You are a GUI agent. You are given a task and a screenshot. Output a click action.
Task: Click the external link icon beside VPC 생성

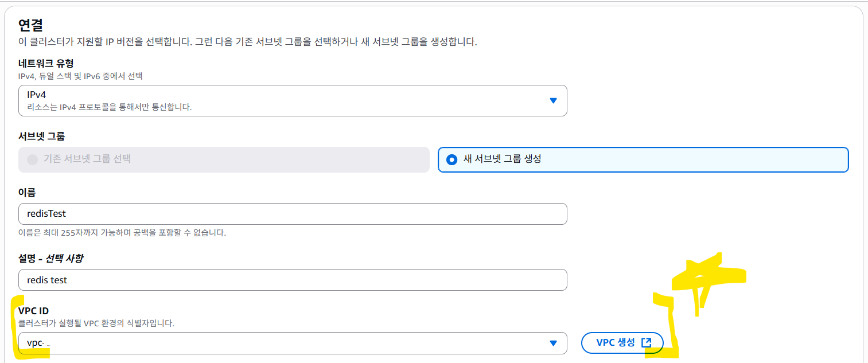pyautogui.click(x=647, y=342)
